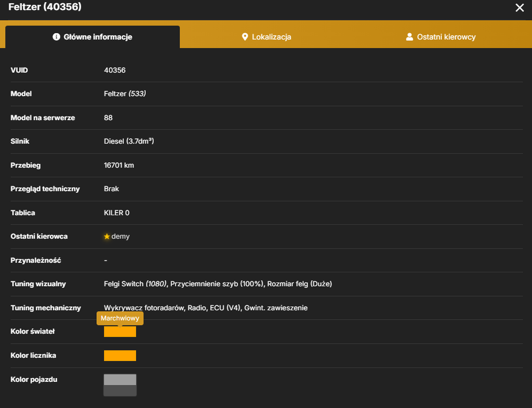532x408 pixels.
Task: Close the Feltzer vehicle dialog
Action: tap(519, 8)
